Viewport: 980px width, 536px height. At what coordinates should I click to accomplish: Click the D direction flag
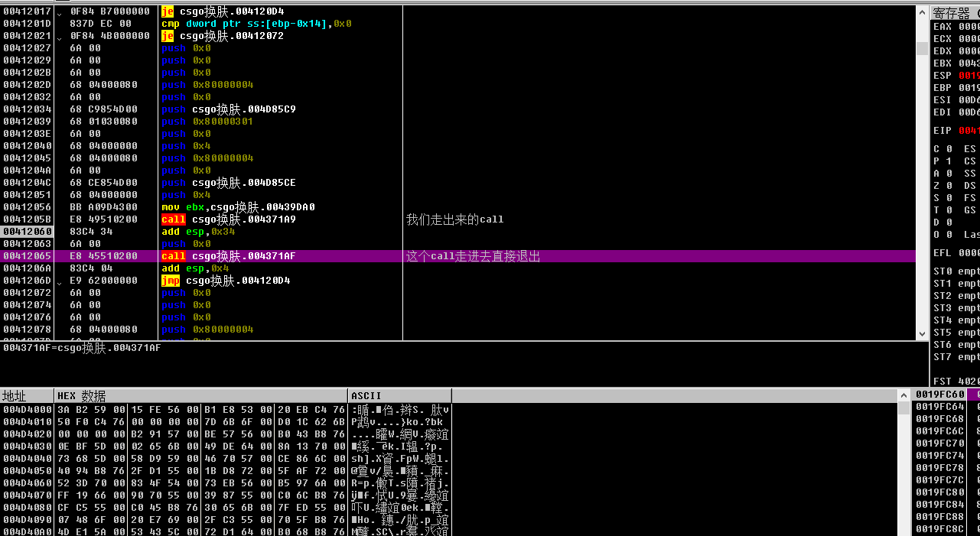(943, 223)
